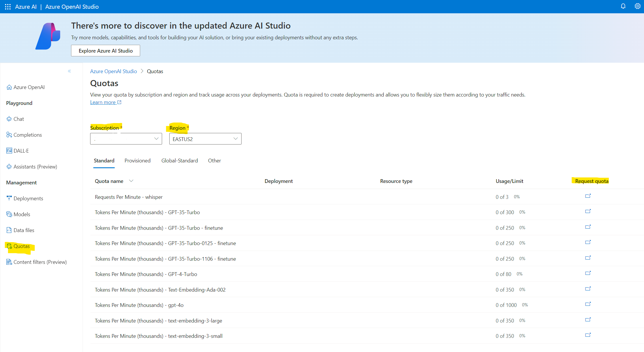Open the Region dropdown showing EASTUS2
Screen dimensions: 644x352
coord(205,139)
